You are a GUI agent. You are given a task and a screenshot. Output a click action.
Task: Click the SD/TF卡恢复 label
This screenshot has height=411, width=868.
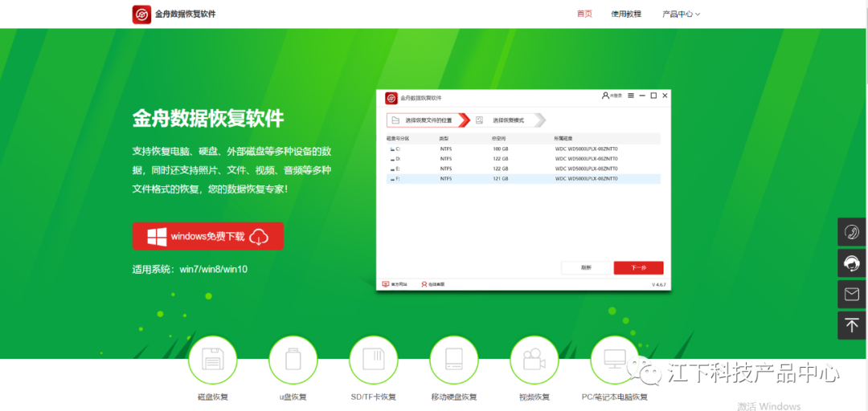click(373, 397)
